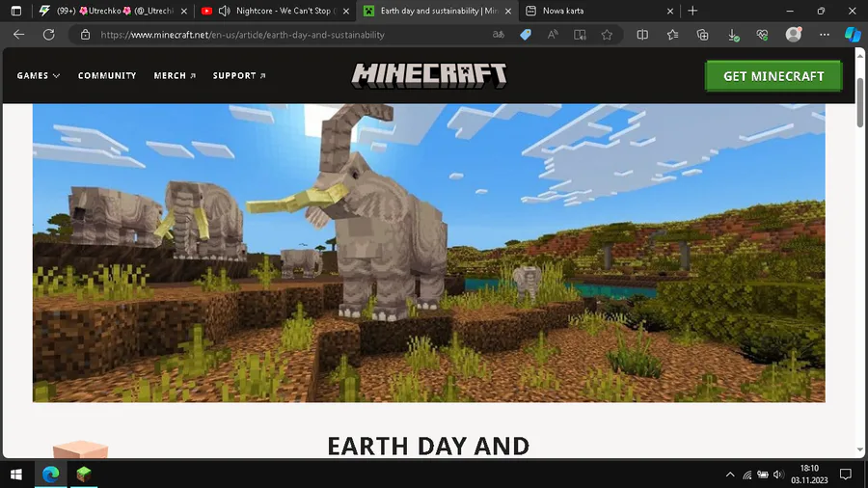Viewport: 868px width, 488px height.
Task: Click the scrollbar down arrow
Action: coord(859,449)
